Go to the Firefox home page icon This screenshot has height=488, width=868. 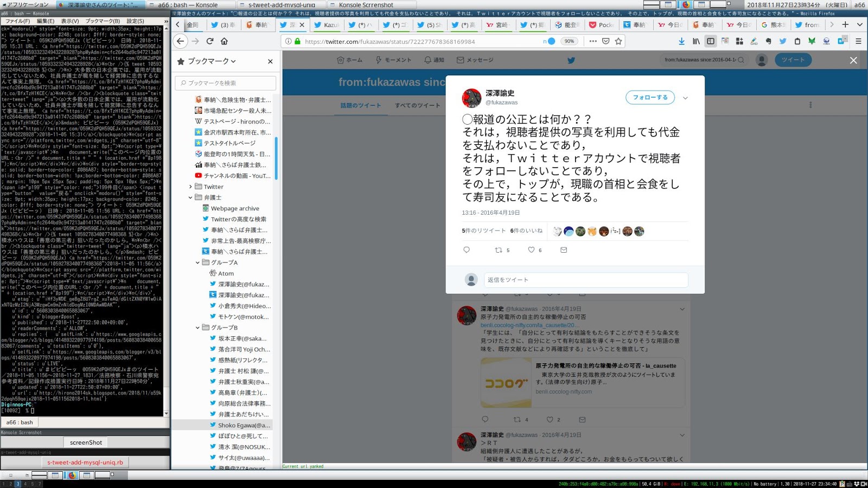[224, 41]
